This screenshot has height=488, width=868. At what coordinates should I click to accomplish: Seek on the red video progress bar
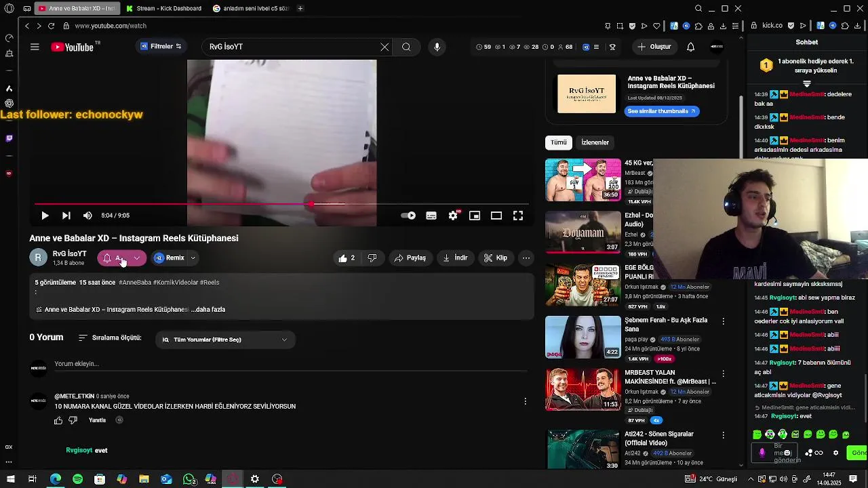coord(281,203)
